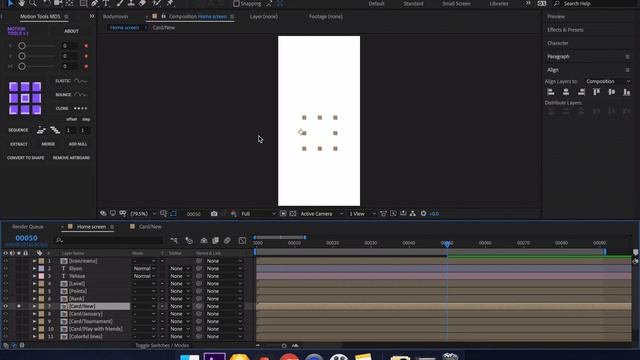Open the Bodymovin panel tab

coord(116,17)
